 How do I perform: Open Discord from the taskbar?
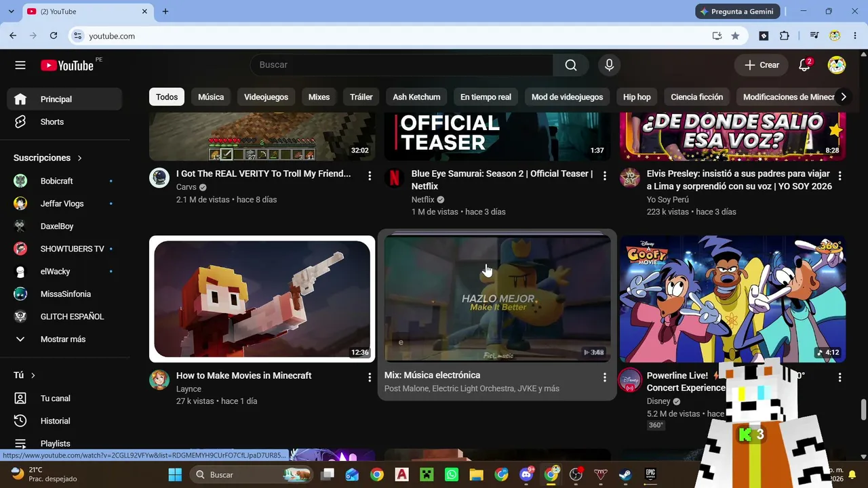point(526,474)
